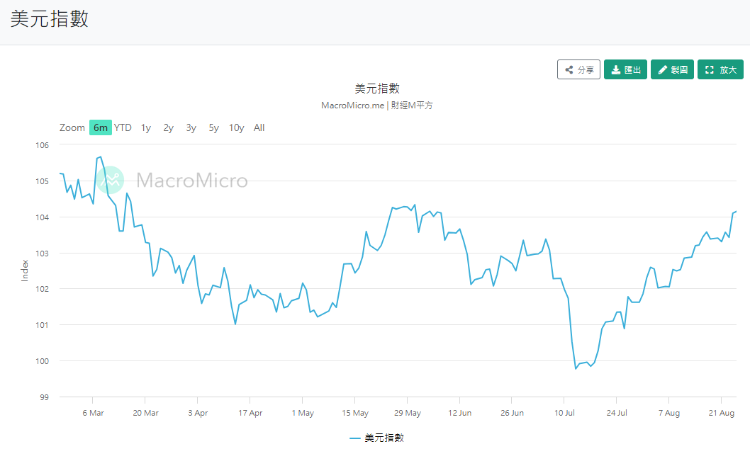This screenshot has height=461, width=750.
Task: Choose the 2y zoom range
Action: [168, 127]
